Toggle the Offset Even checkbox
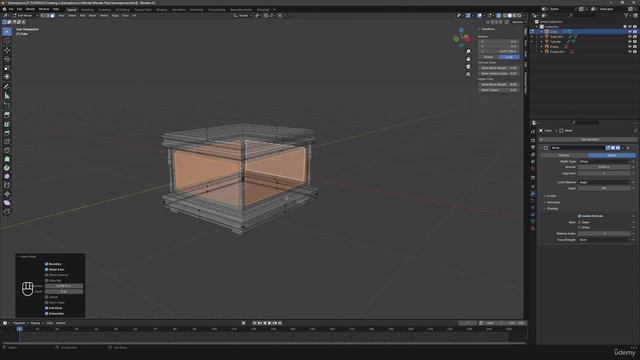This screenshot has width=640, height=360. pos(47,269)
